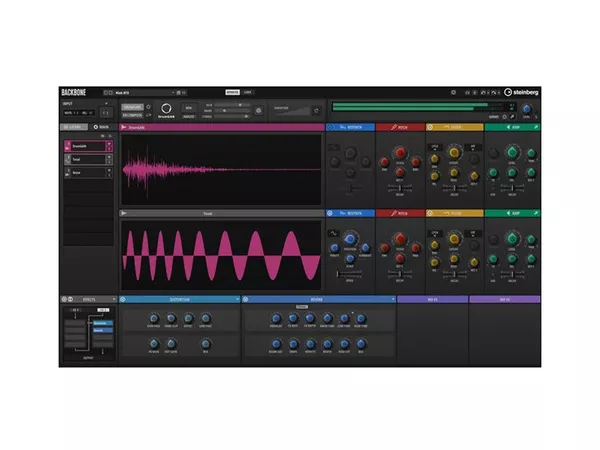Open the Tonal layer's waveform selector

(333, 233)
